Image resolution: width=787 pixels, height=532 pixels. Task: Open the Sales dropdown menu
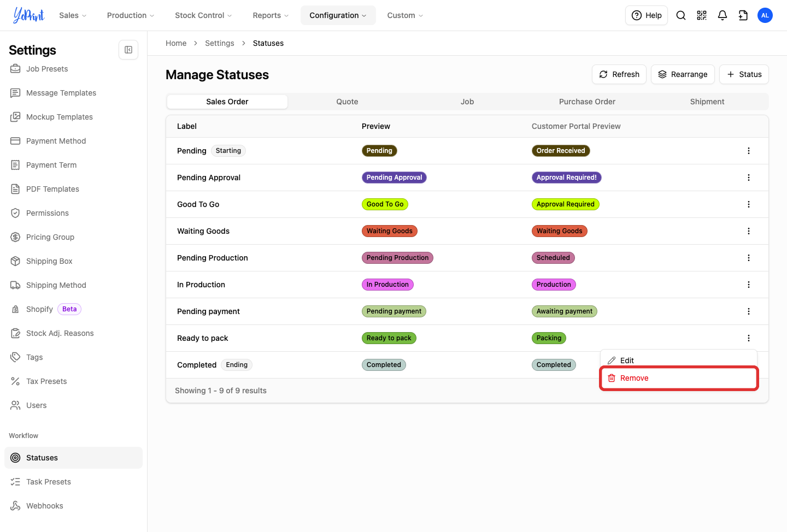73,15
